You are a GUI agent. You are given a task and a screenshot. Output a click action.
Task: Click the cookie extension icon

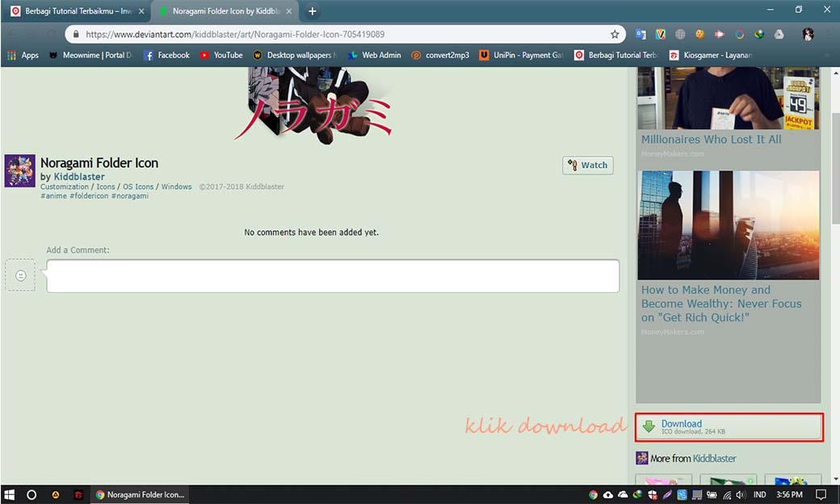tap(699, 34)
